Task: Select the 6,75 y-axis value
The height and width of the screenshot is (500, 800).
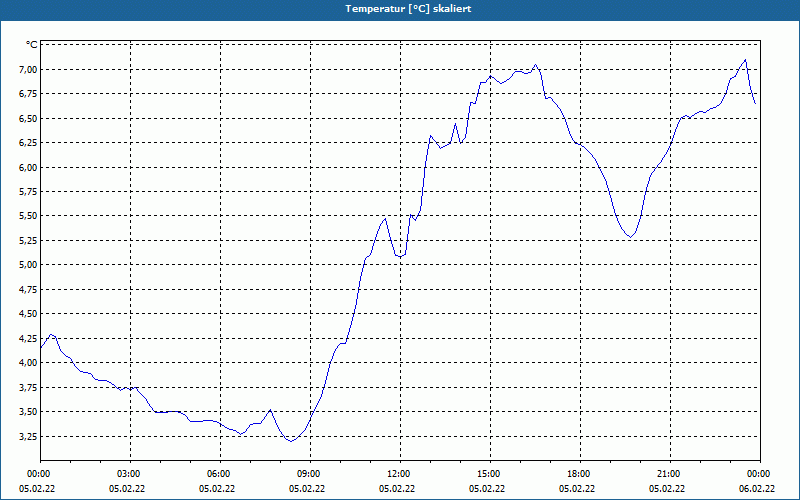Action: click(x=28, y=94)
